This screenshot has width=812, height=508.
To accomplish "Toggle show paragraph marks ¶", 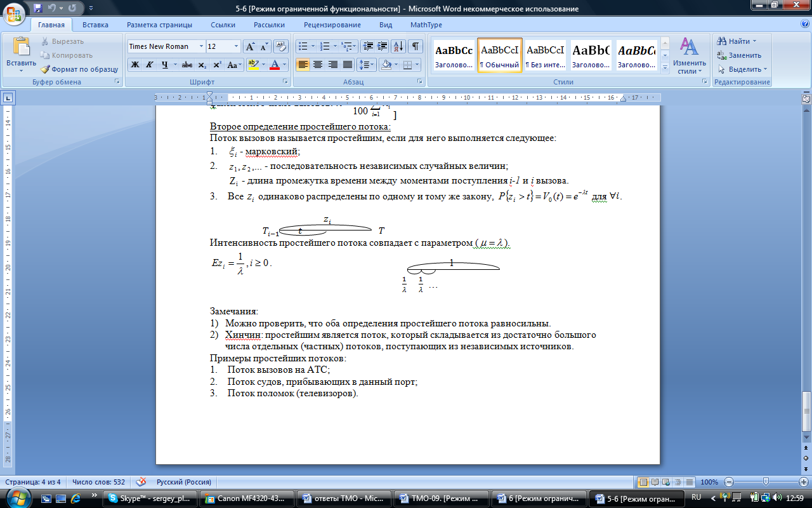I will 416,46.
